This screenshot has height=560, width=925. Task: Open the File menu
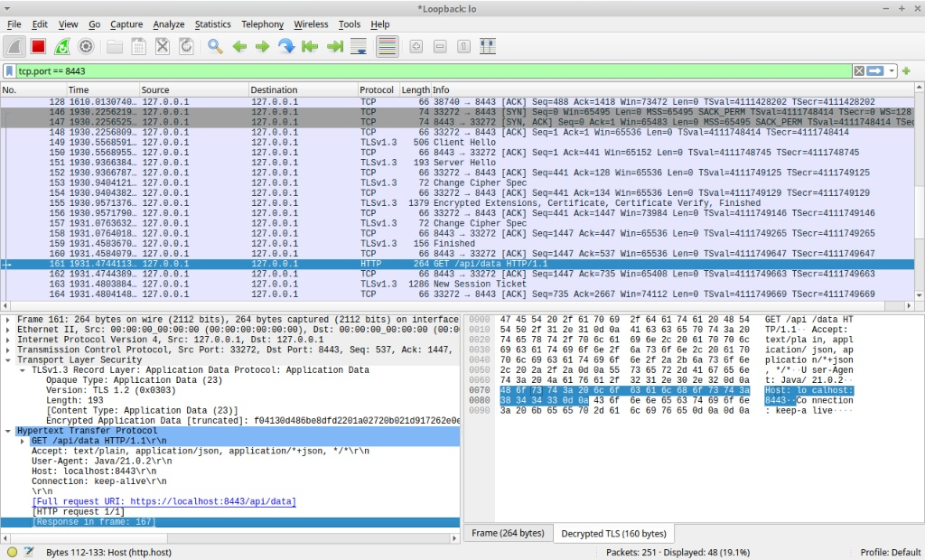pos(14,24)
